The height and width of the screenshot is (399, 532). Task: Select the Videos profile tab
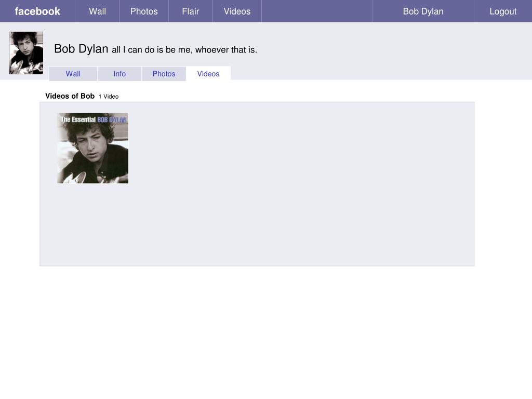[208, 74]
